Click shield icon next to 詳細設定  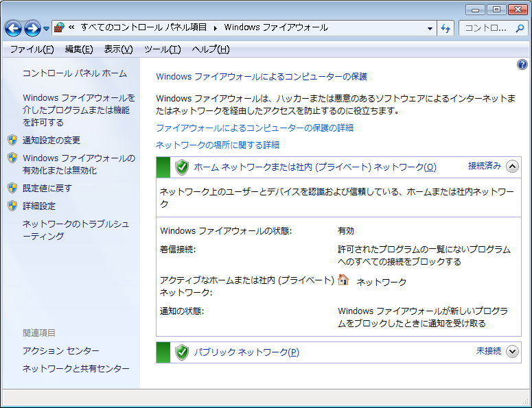[x=12, y=206]
